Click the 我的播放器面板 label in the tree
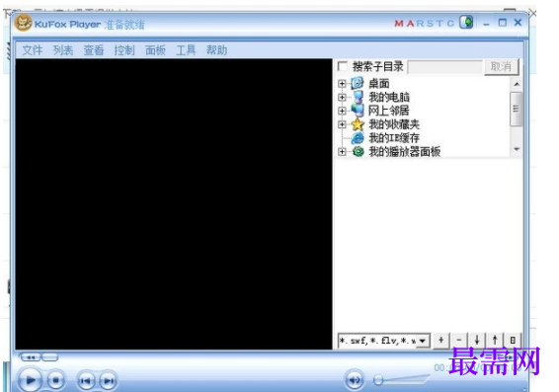This screenshot has width=559, height=392. pyautogui.click(x=405, y=151)
